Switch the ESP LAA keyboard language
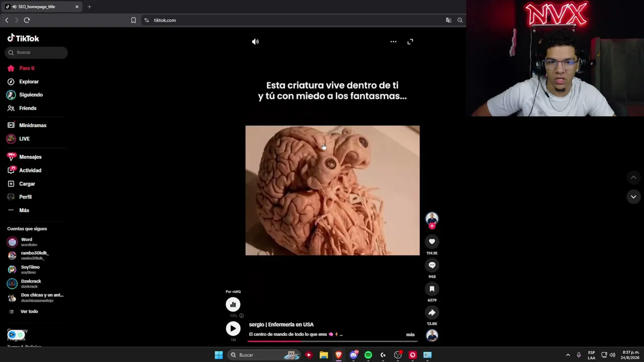The width and height of the screenshot is (644, 362). (x=592, y=355)
